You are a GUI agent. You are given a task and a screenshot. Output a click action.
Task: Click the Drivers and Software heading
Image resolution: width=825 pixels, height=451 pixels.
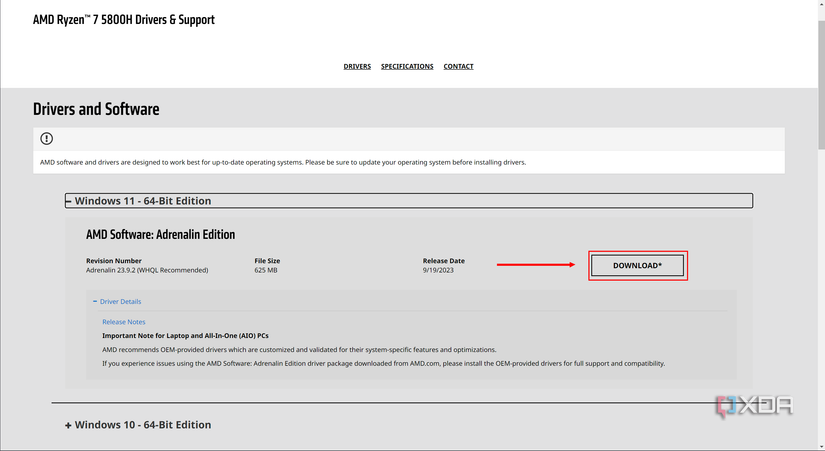[96, 109]
